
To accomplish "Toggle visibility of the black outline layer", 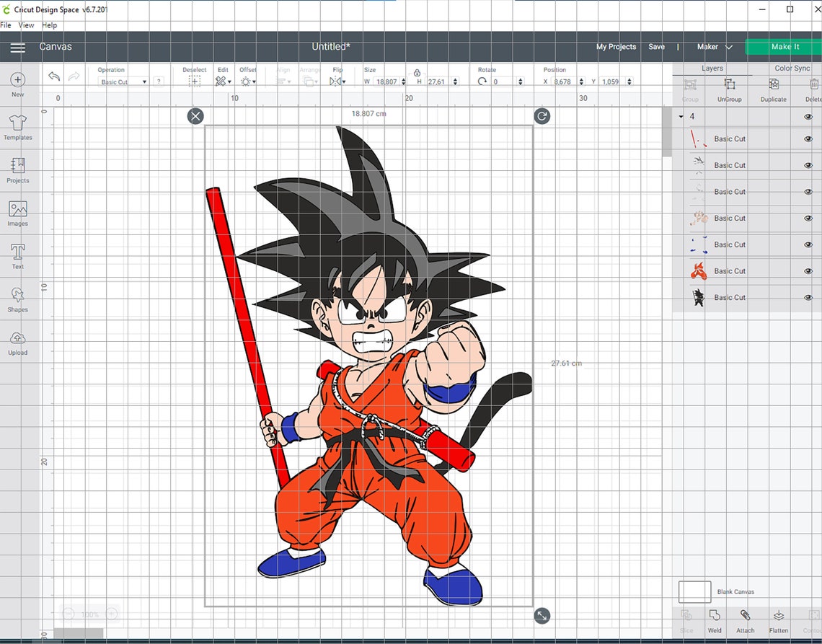I will [x=808, y=165].
